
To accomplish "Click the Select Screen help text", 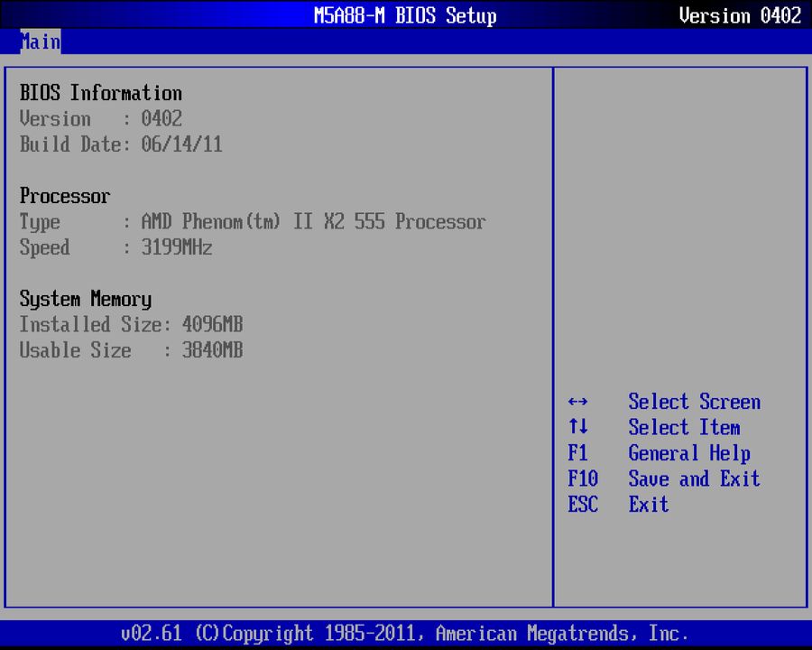I will pos(695,402).
